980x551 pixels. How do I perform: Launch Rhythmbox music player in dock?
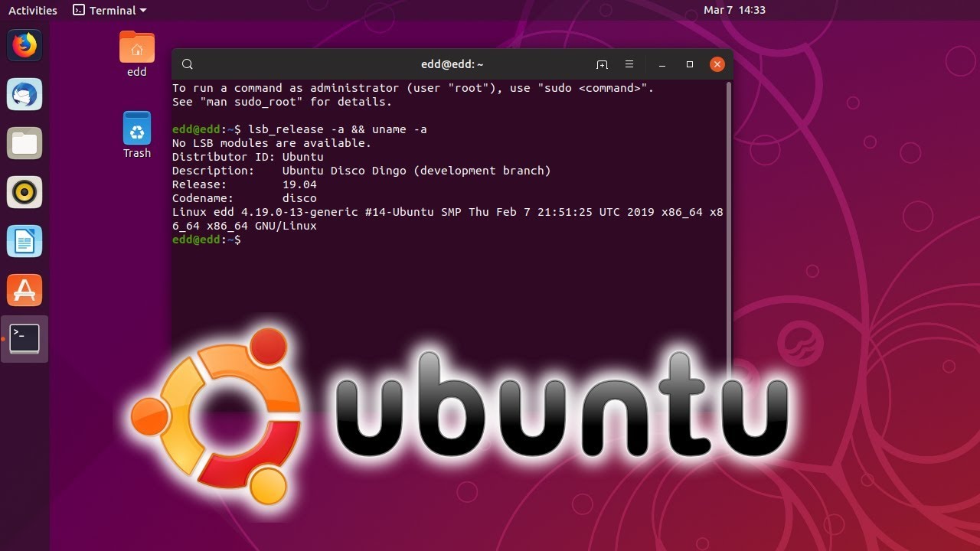(x=24, y=192)
